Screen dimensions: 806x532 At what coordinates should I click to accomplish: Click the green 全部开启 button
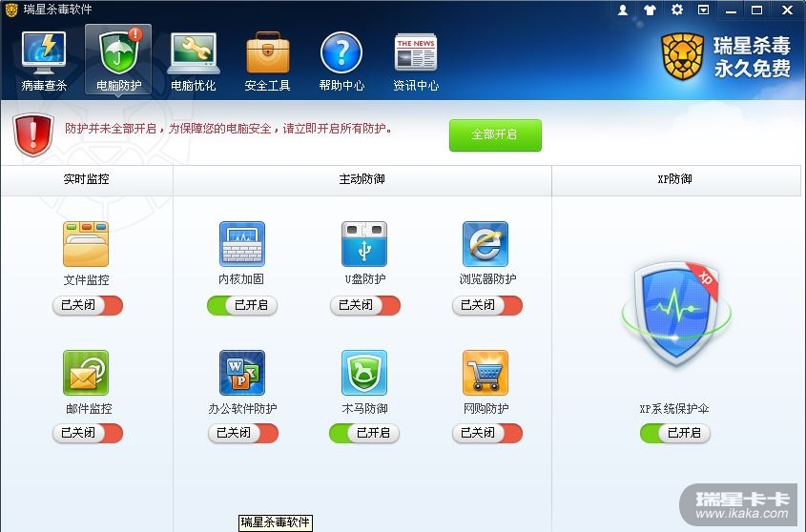point(495,135)
